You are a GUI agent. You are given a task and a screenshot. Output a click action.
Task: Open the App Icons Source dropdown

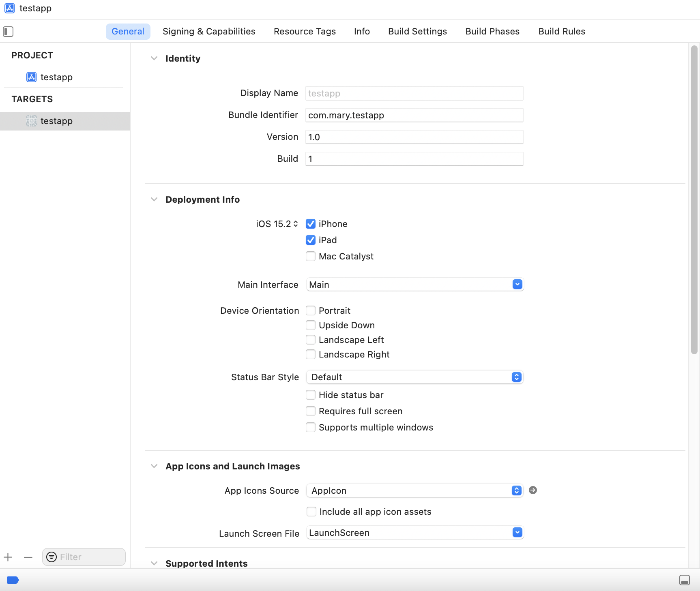(414, 490)
